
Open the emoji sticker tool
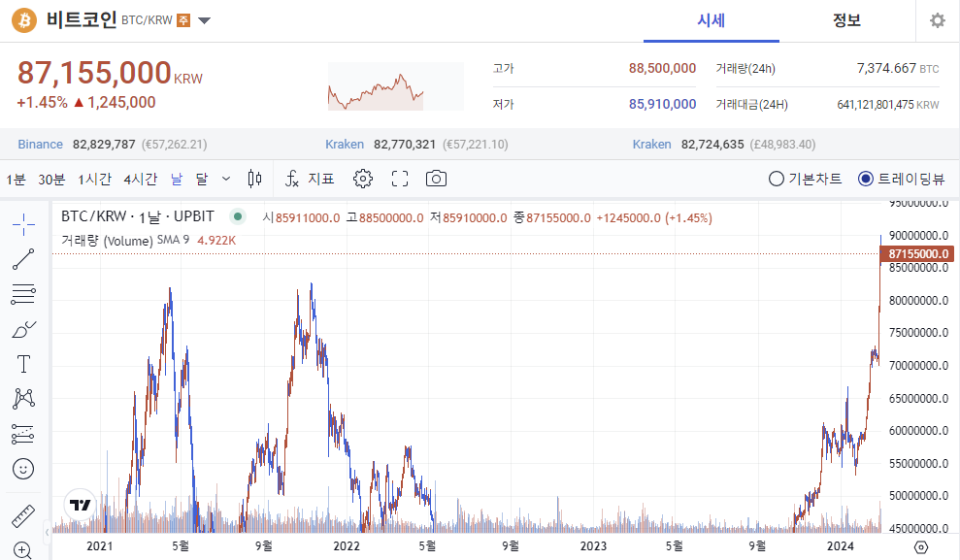23,469
